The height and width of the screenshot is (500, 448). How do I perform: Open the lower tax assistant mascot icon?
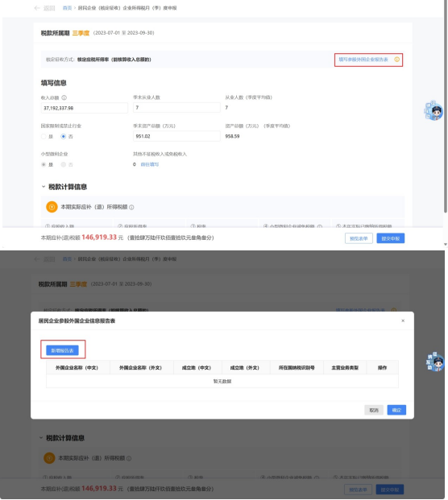coord(434,362)
